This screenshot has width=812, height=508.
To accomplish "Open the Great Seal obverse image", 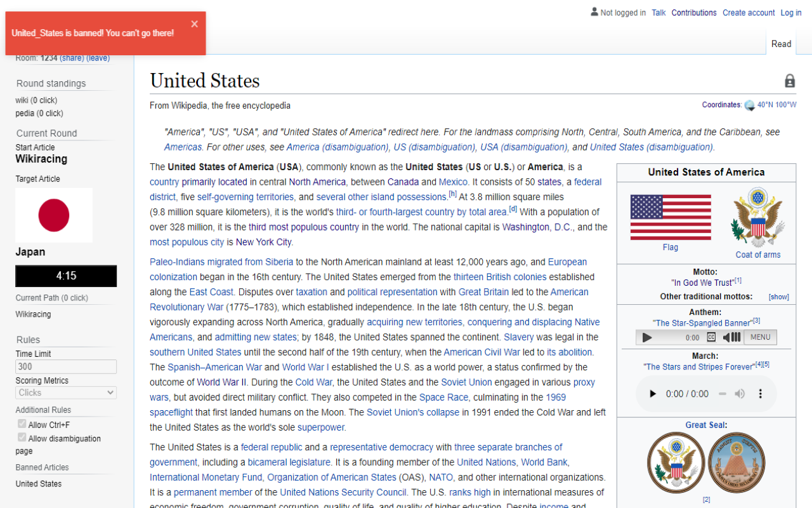I will [676, 462].
